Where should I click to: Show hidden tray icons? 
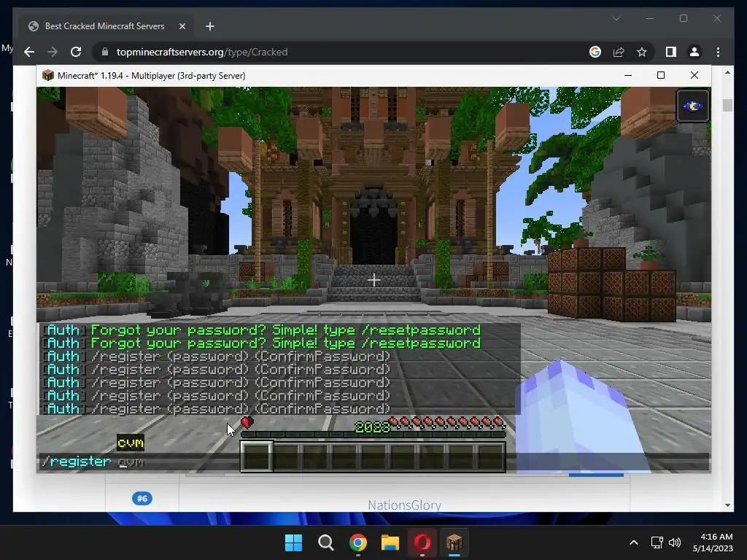tap(634, 542)
